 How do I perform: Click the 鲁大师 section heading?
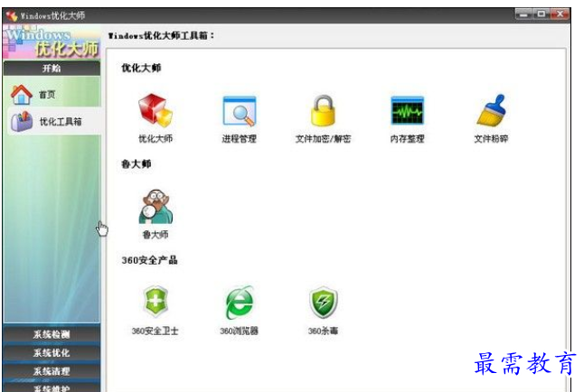coord(137,164)
